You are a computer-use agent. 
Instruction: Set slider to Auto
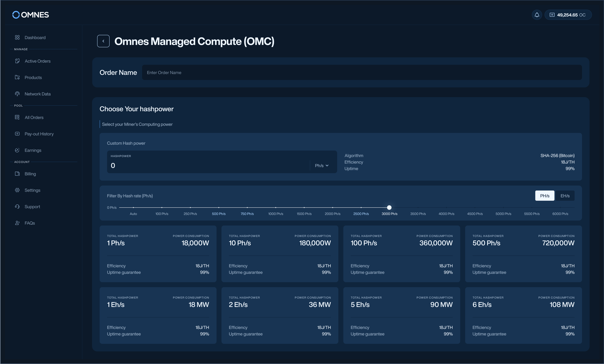133,214
